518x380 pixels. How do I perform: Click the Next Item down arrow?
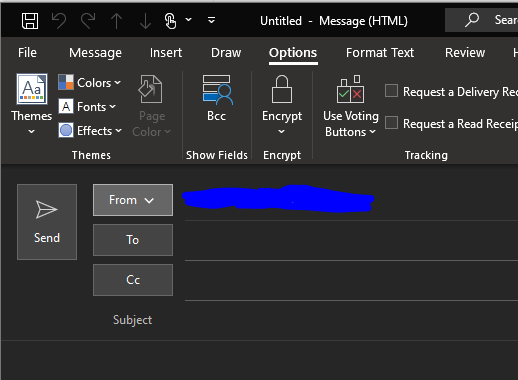pos(145,21)
